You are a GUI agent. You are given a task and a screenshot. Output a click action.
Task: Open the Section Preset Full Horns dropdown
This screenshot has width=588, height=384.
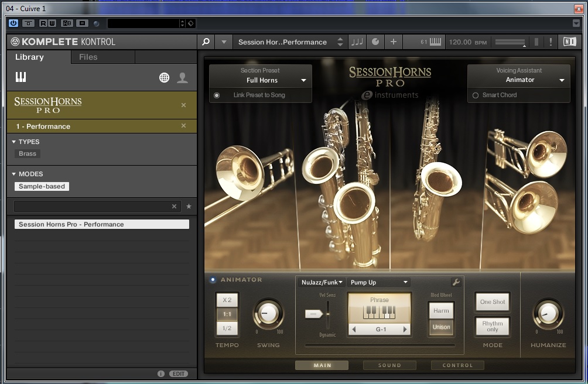point(261,80)
